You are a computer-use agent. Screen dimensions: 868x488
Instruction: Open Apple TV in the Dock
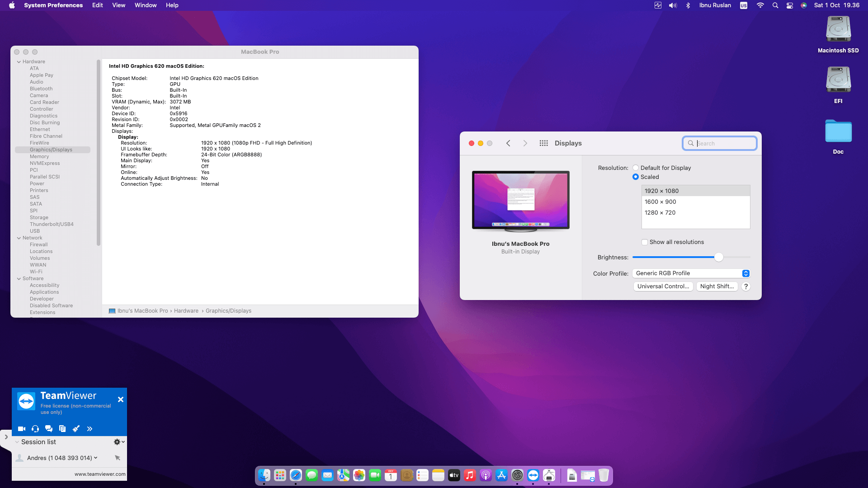coord(454,475)
